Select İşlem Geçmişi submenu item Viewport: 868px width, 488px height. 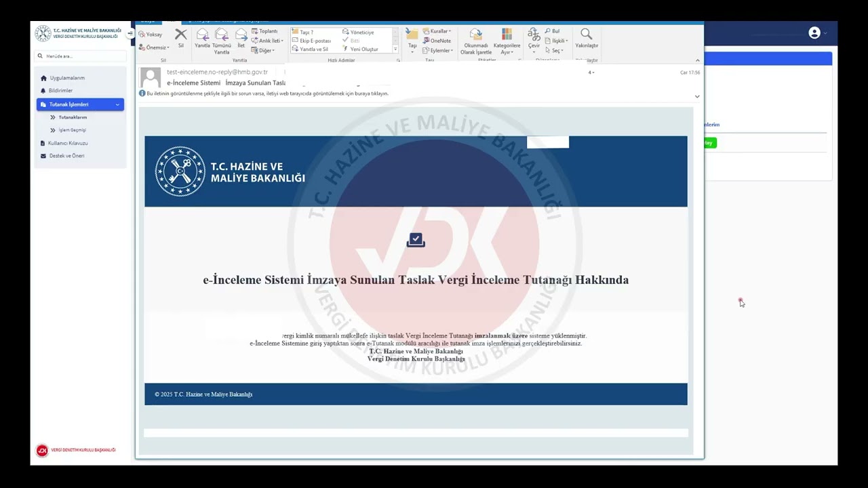click(72, 130)
